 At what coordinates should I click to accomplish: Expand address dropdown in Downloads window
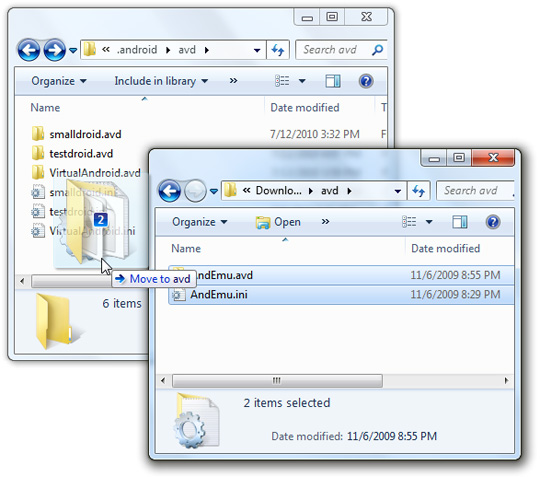pos(397,191)
